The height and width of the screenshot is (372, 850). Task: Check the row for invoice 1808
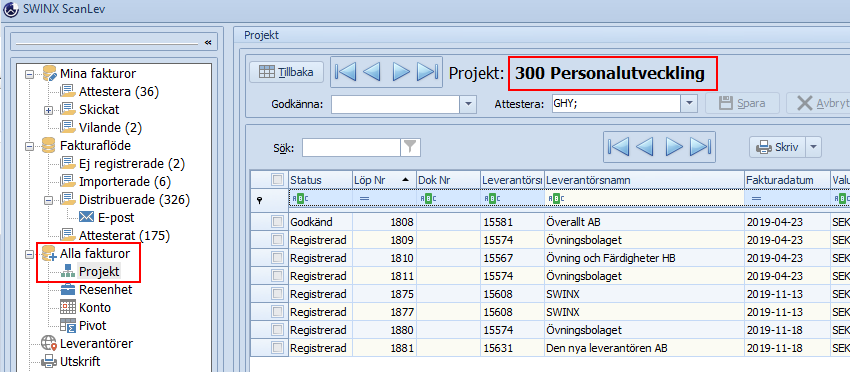[x=277, y=222]
